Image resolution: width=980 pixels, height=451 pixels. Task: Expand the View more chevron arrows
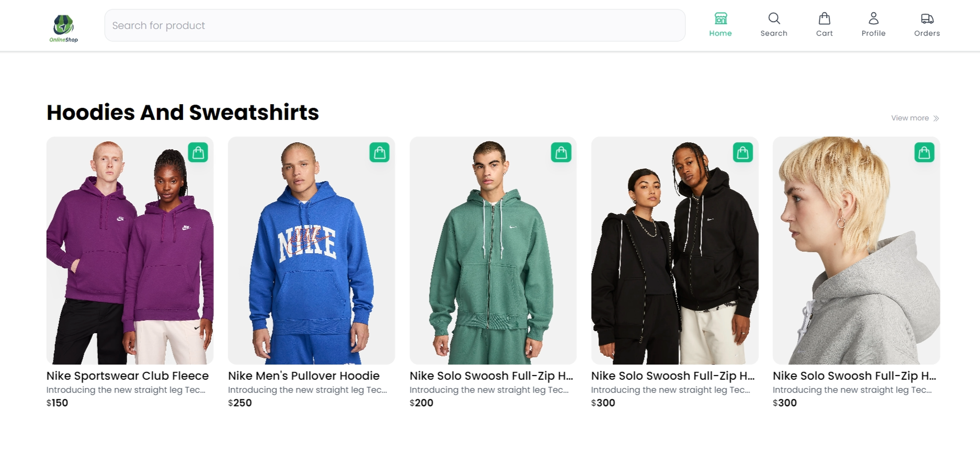click(936, 119)
